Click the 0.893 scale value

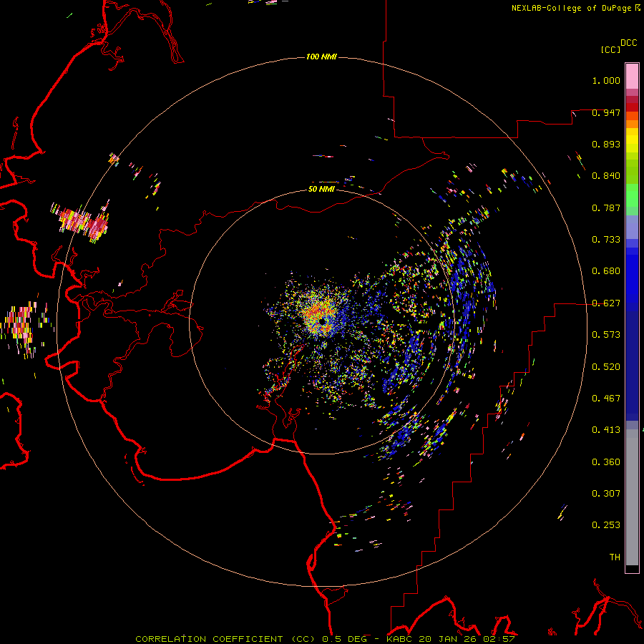click(606, 144)
